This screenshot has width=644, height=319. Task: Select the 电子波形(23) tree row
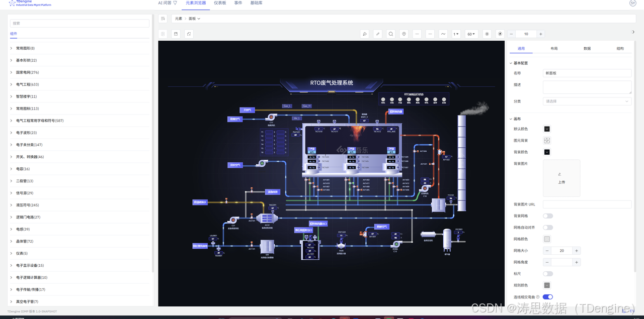[80, 133]
